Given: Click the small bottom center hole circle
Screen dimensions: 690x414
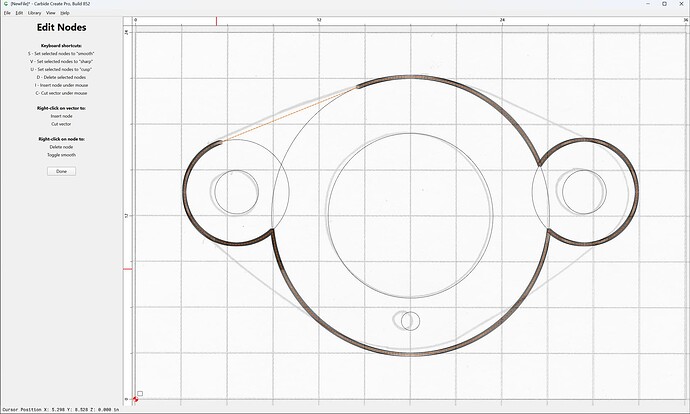Looking at the screenshot, I should (411, 321).
